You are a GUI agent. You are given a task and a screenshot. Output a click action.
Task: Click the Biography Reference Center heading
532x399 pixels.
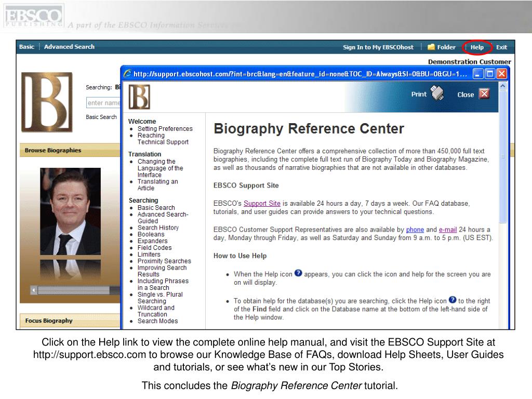pyautogui.click(x=309, y=129)
